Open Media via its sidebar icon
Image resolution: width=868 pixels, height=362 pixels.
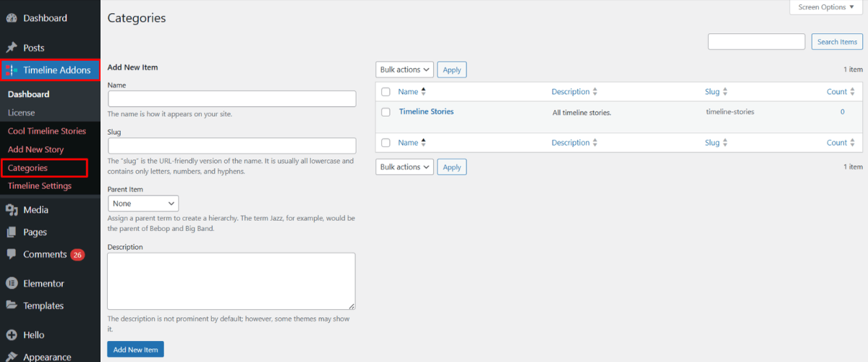click(x=12, y=210)
